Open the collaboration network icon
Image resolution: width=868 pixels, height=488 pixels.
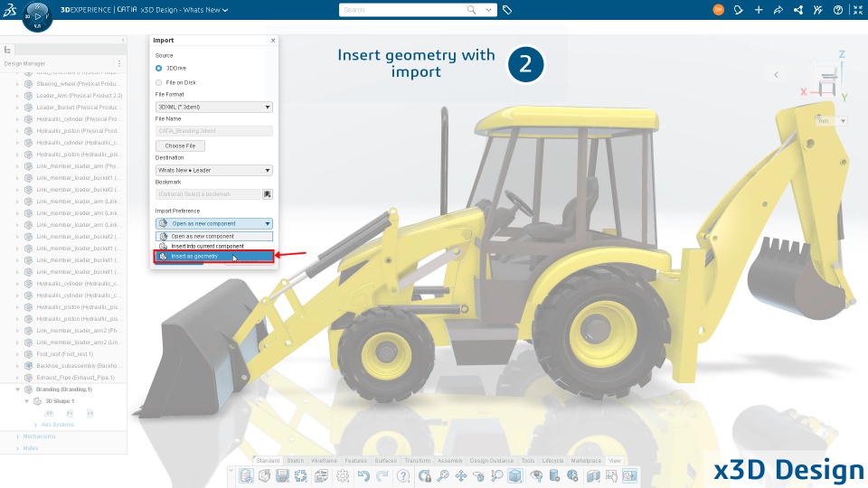[798, 10]
